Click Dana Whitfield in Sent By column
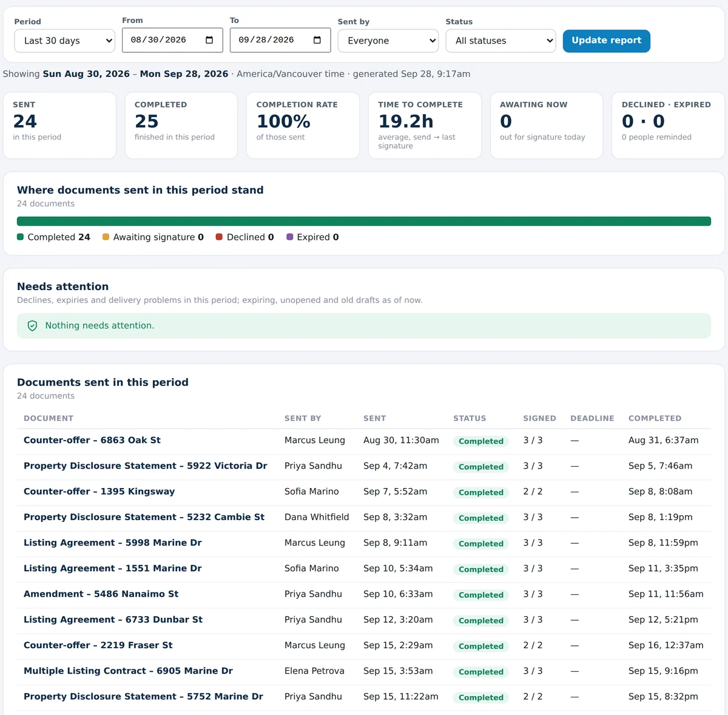 tap(317, 517)
